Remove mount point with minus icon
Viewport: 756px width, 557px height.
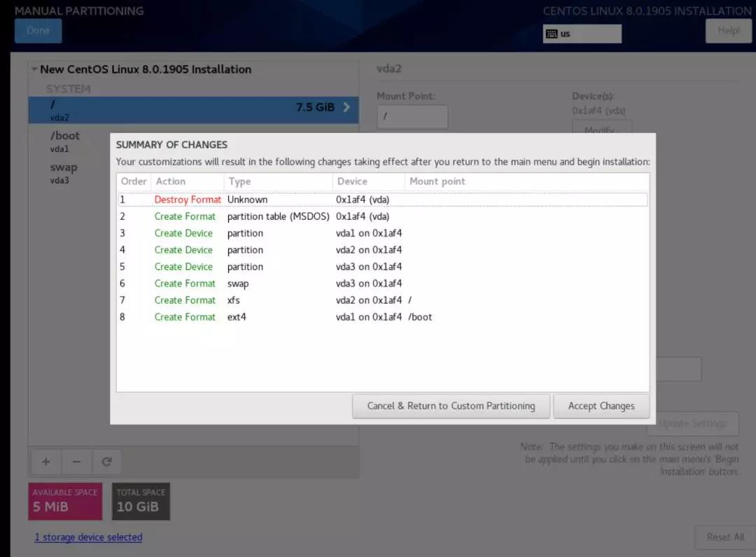pos(76,462)
